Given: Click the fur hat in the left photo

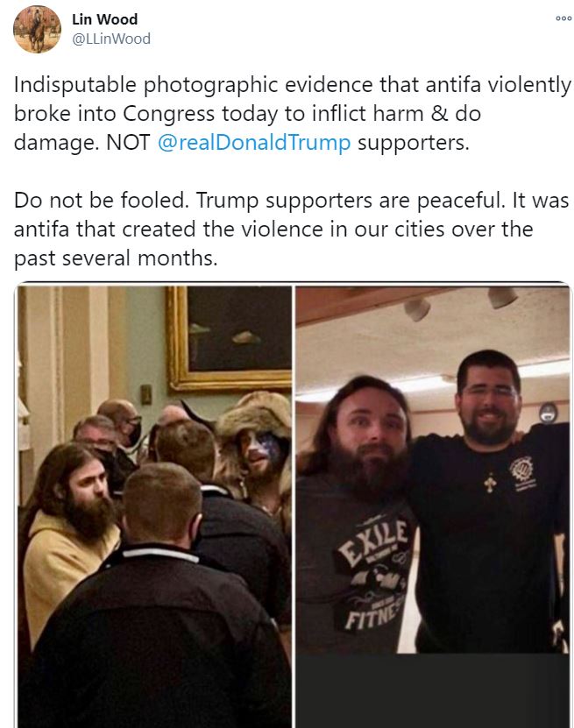Looking at the screenshot, I should coord(254,416).
